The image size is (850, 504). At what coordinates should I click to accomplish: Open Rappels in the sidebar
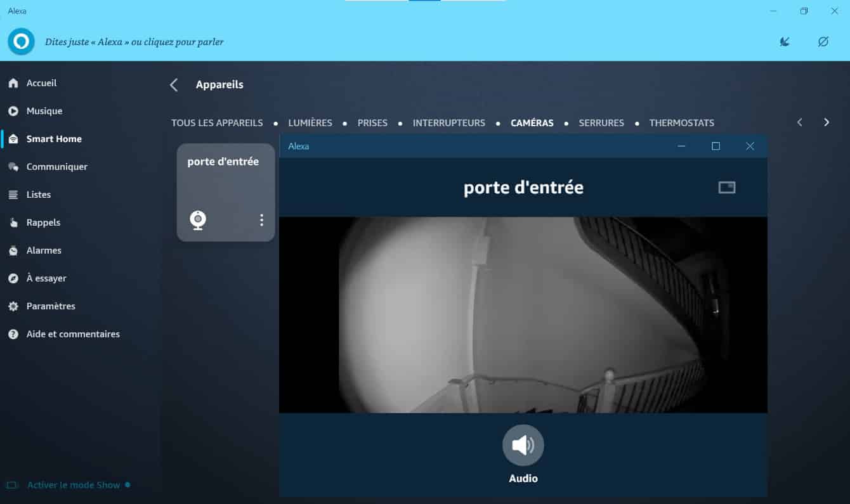pyautogui.click(x=43, y=223)
